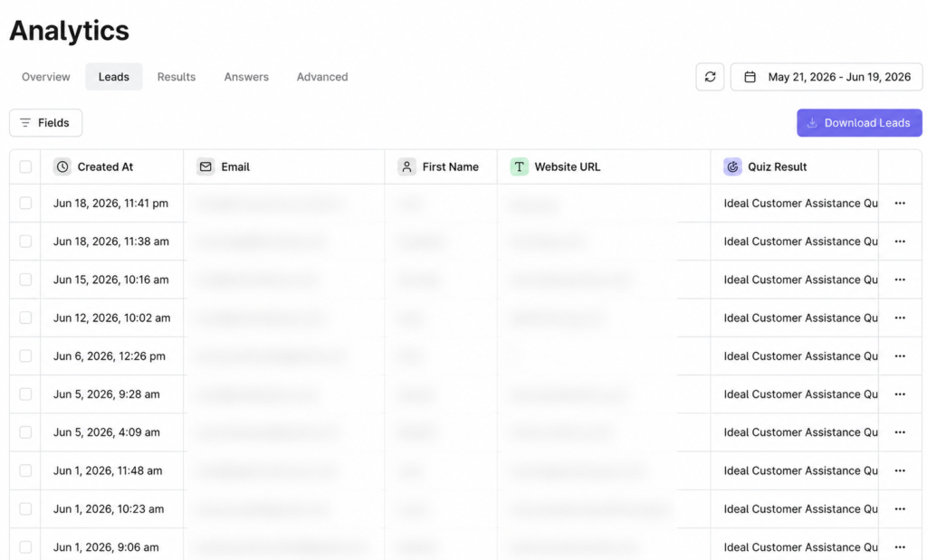This screenshot has width=927, height=560.
Task: Click the clock icon in Created At header
Action: (62, 167)
